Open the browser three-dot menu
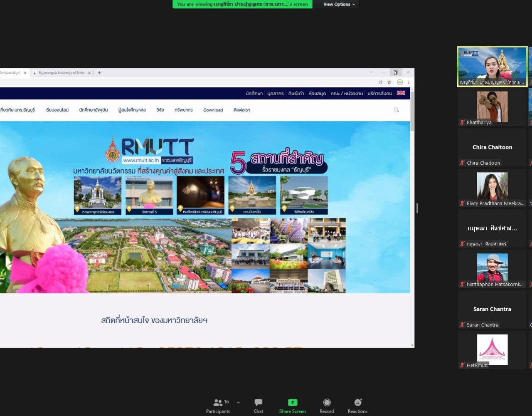Image resolution: width=532 pixels, height=416 pixels. pos(409,82)
